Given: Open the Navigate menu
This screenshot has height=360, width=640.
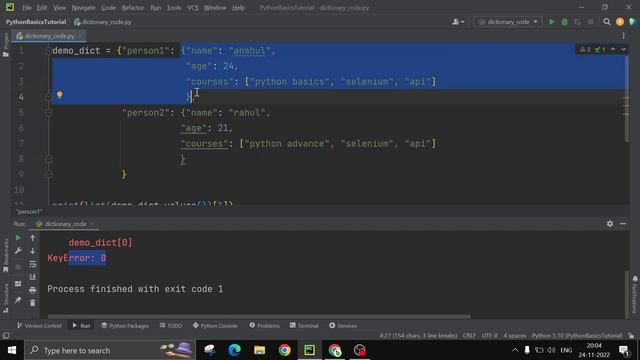Looking at the screenshot, I should click(83, 8).
